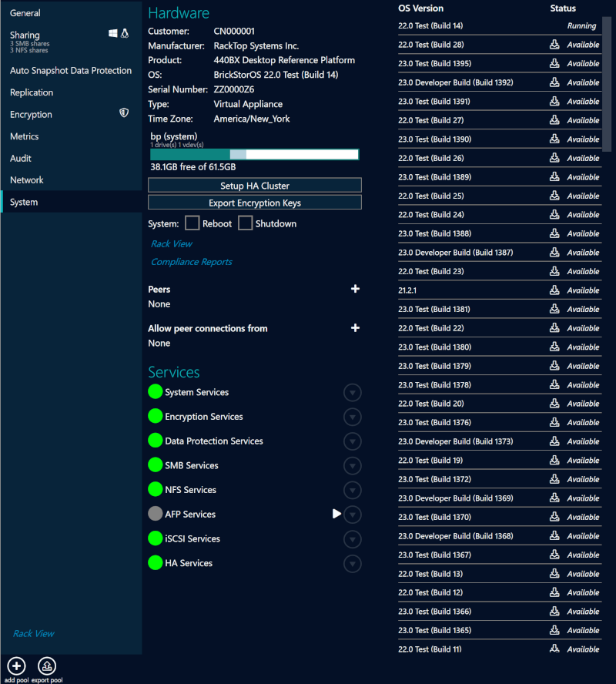Click download icon next to version 21.2.1
The image size is (616, 684).
[554, 290]
